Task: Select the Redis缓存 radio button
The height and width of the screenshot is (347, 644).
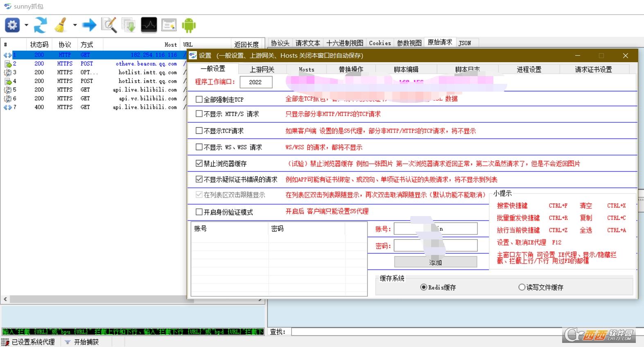Action: pyautogui.click(x=424, y=287)
